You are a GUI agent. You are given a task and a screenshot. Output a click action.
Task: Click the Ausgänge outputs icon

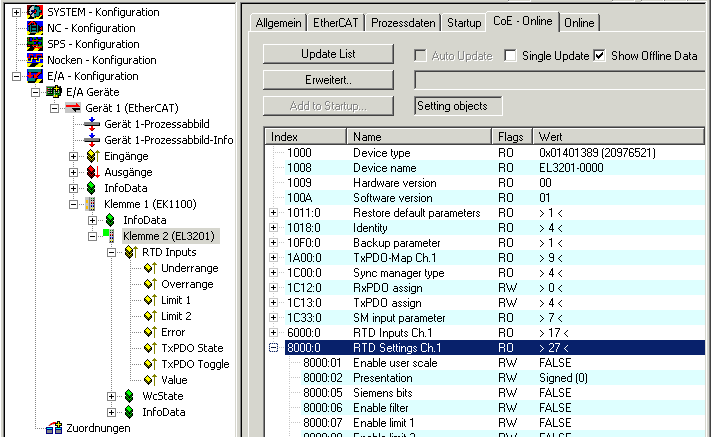pos(93,172)
